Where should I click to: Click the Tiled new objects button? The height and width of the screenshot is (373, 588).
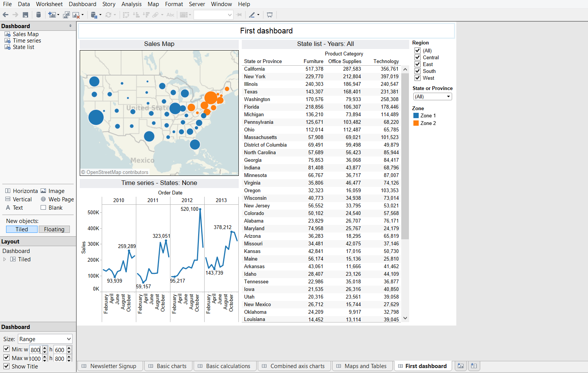22,229
